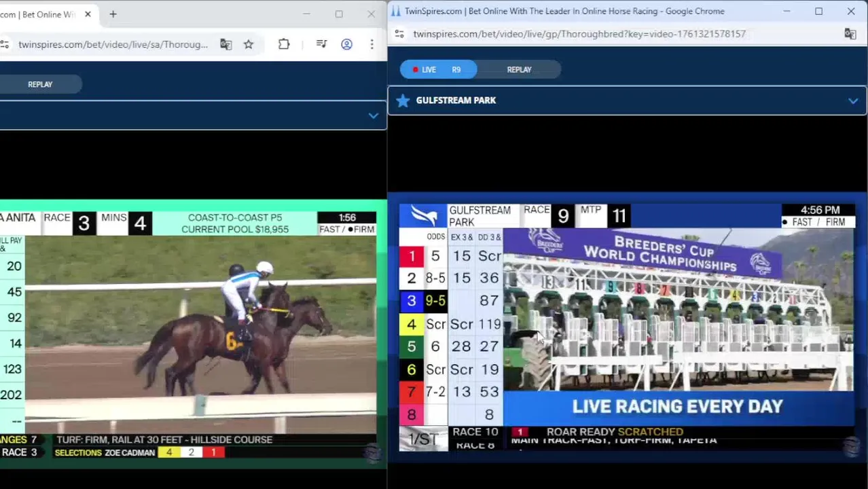
Task: Expand the track selector chevron in left window
Action: point(373,115)
